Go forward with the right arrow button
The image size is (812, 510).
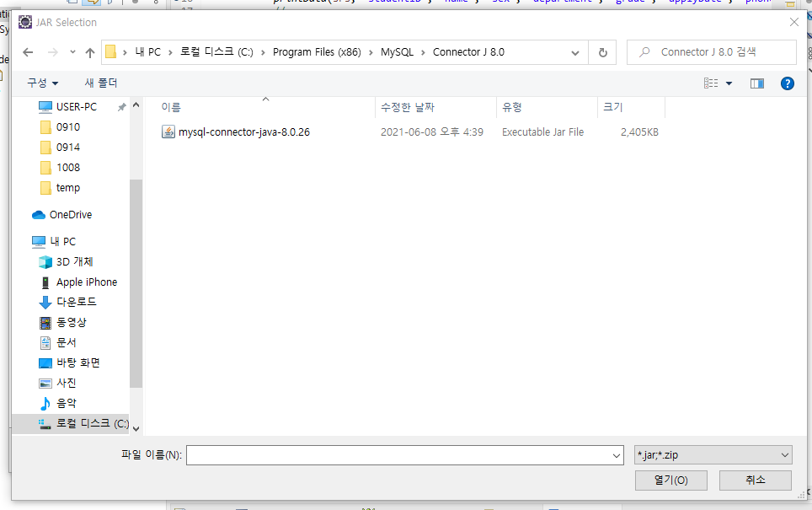click(53, 52)
